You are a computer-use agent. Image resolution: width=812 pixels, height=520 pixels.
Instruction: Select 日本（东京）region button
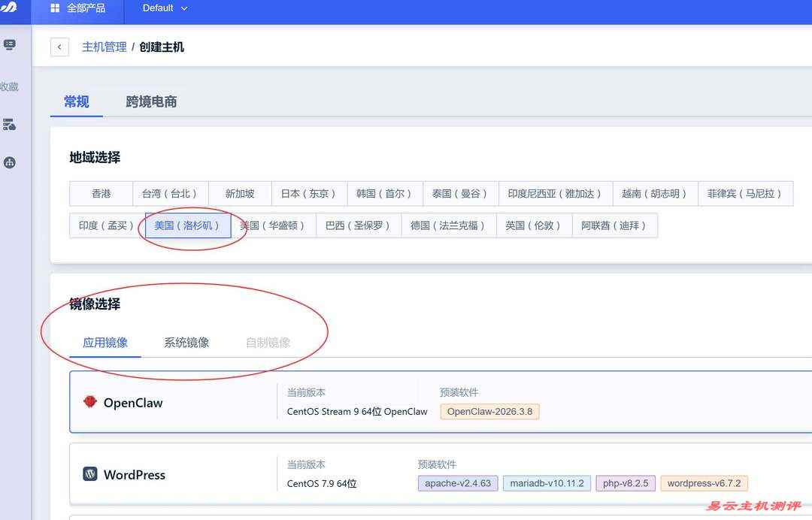(x=308, y=194)
